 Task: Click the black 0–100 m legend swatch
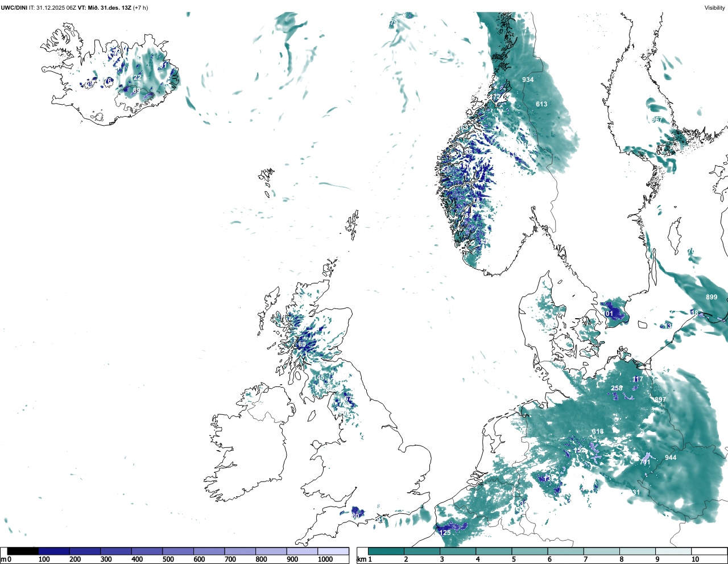(23, 551)
